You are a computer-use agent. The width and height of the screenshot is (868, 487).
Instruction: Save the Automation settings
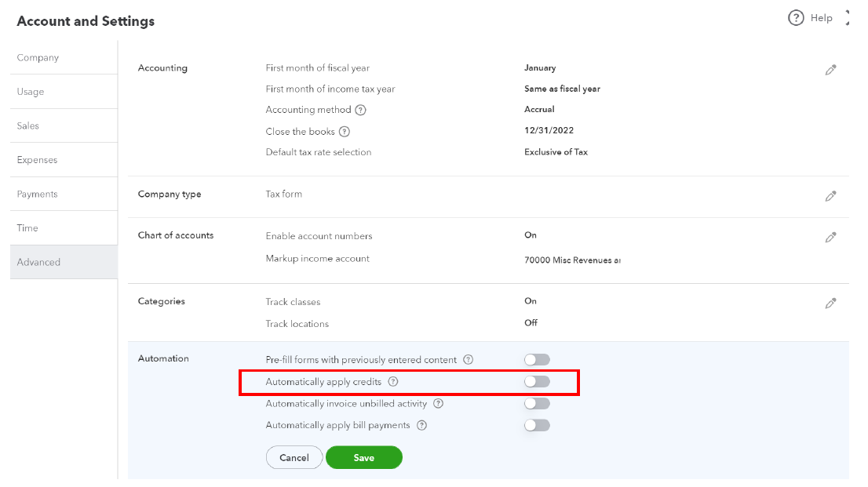pos(363,458)
